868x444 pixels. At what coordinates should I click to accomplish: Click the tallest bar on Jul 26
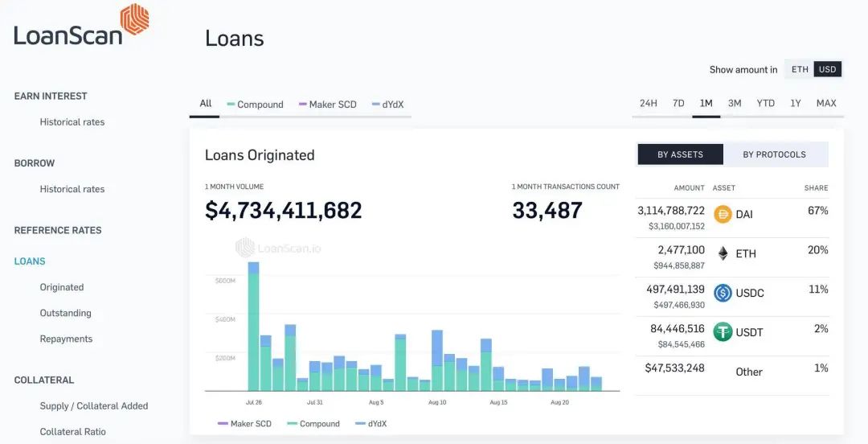pos(253,330)
